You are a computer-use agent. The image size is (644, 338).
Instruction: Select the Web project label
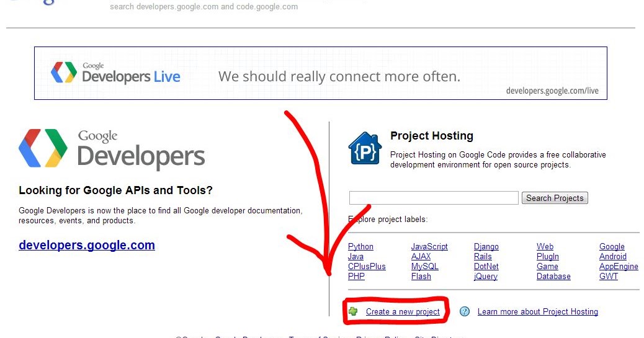pos(545,246)
